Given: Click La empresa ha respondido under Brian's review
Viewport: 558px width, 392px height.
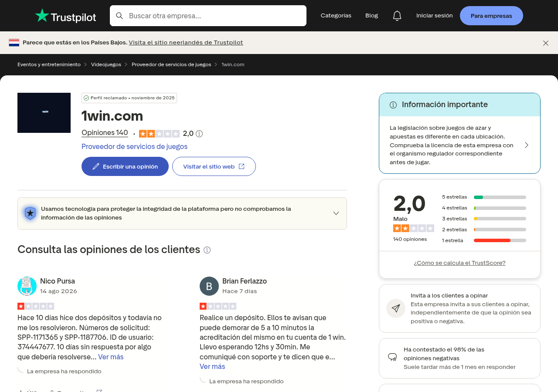Looking at the screenshot, I should click(246, 382).
